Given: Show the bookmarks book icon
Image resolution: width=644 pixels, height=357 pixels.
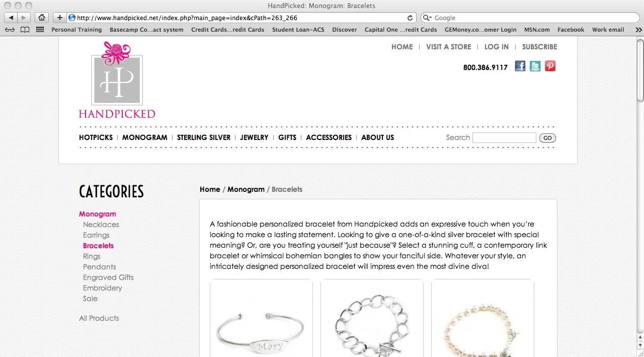Looking at the screenshot, I should 25,30.
